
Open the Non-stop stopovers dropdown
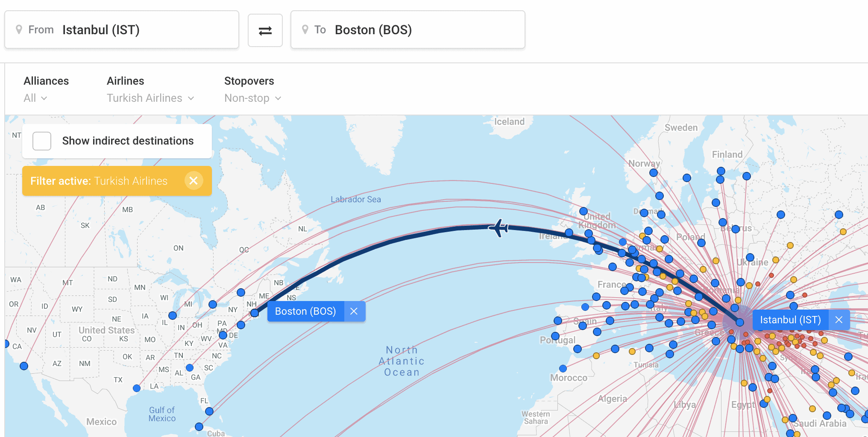(x=252, y=98)
